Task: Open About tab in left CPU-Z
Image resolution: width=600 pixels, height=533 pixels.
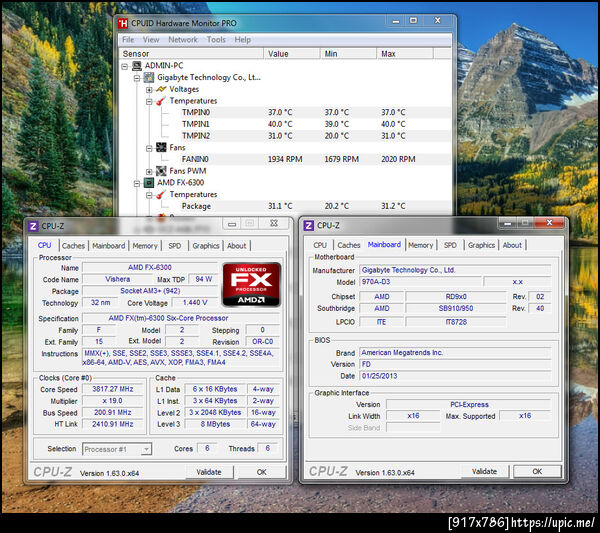Action: 236,246
